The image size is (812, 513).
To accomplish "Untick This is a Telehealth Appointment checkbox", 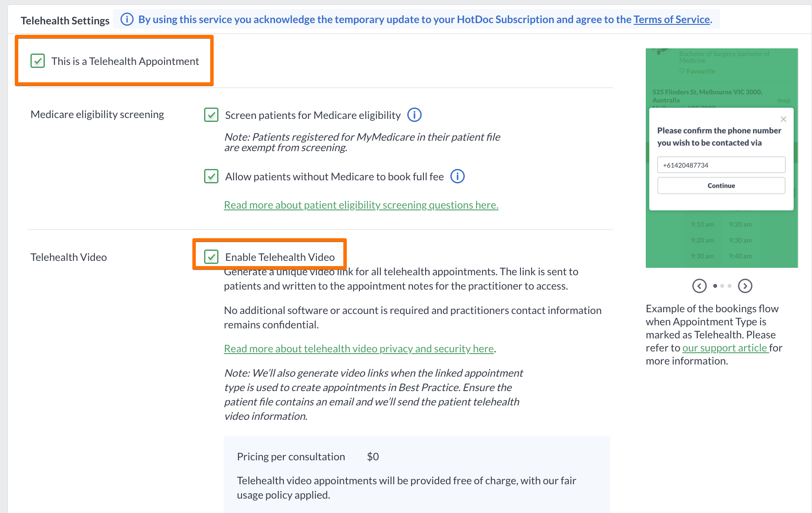I will tap(38, 61).
